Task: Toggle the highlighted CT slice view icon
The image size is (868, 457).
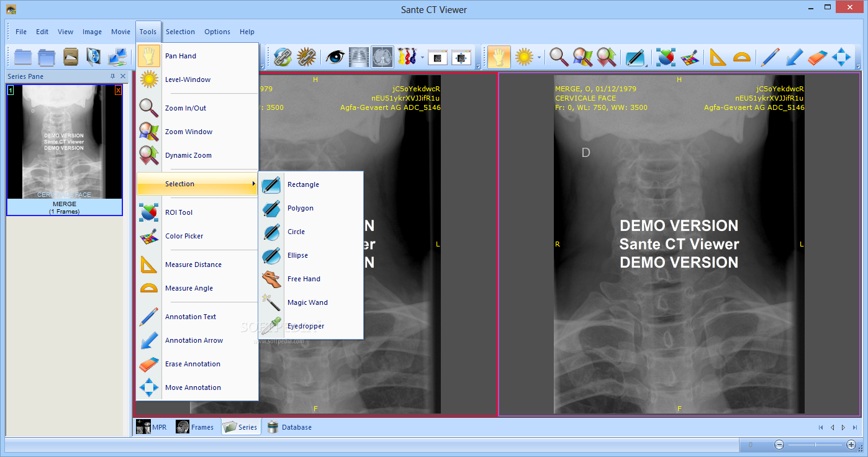Action: tap(382, 57)
